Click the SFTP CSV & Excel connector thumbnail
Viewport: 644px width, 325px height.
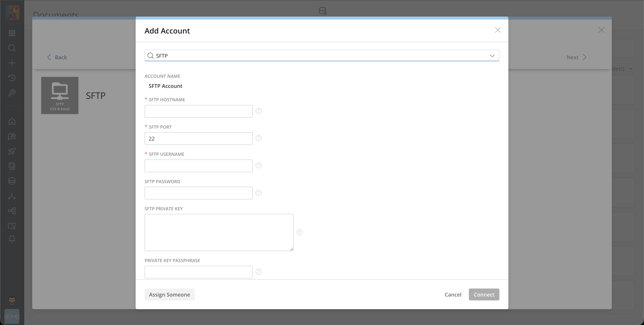tap(60, 95)
